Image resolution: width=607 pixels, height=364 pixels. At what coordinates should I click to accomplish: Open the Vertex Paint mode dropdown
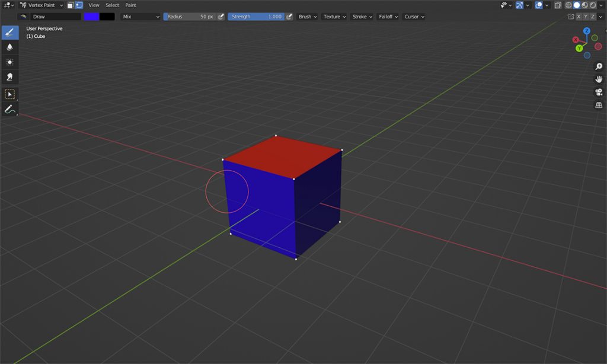pyautogui.click(x=41, y=5)
